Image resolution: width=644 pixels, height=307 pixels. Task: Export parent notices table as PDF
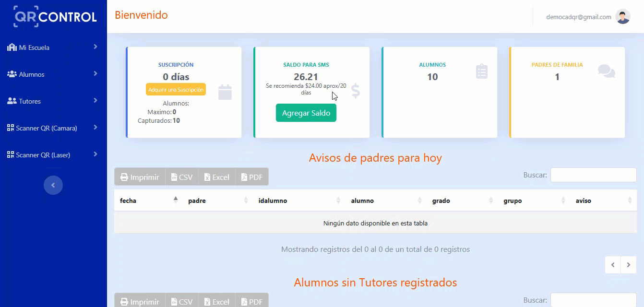pyautogui.click(x=252, y=177)
